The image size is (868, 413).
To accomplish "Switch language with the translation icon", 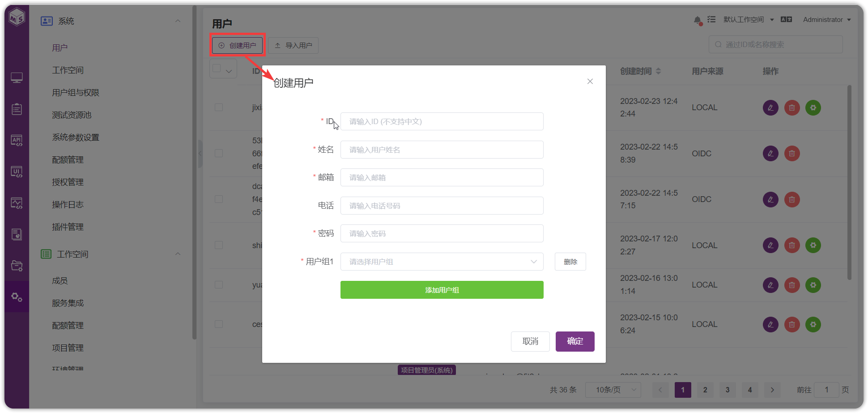I will (786, 19).
